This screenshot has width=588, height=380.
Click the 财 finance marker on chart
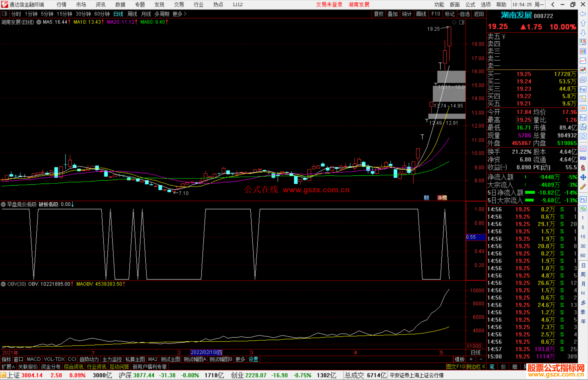click(x=426, y=198)
